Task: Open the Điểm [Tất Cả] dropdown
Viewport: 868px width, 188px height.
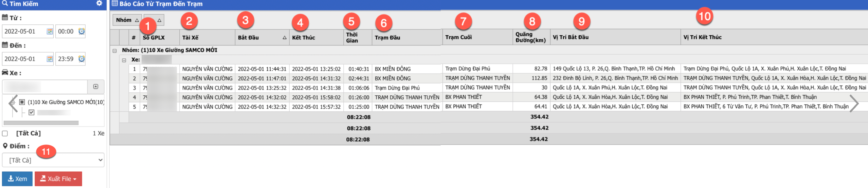Action: coord(53,160)
